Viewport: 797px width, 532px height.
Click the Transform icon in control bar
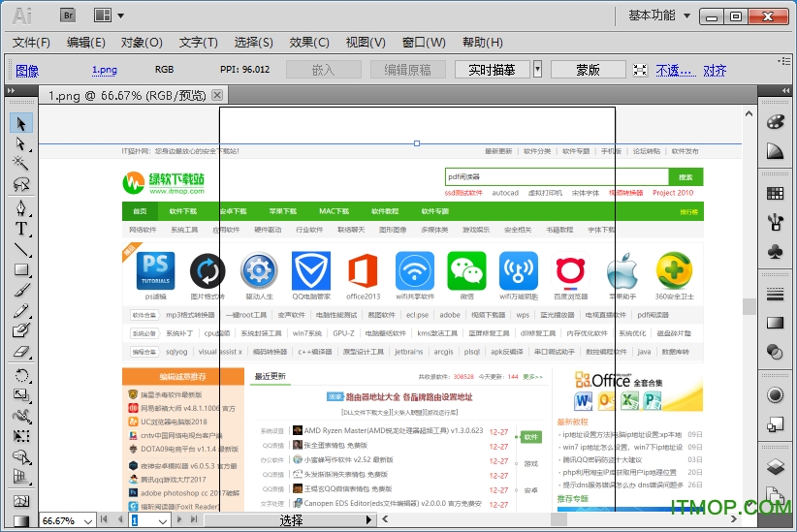click(x=640, y=70)
